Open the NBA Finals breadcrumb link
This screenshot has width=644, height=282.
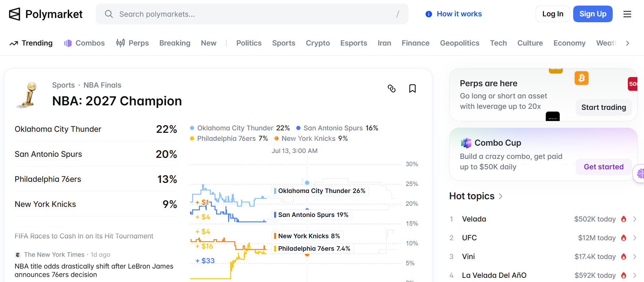point(102,85)
